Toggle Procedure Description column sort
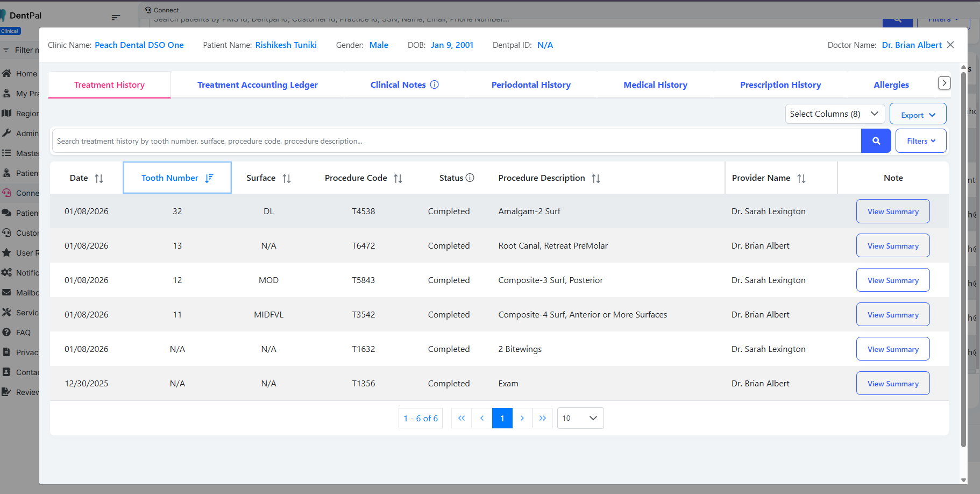 pyautogui.click(x=596, y=179)
